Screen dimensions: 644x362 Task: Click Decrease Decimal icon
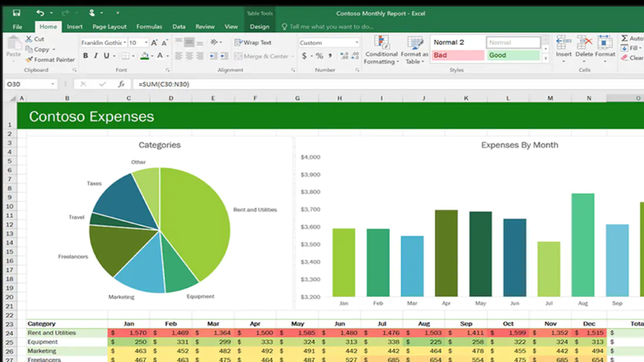(355, 56)
